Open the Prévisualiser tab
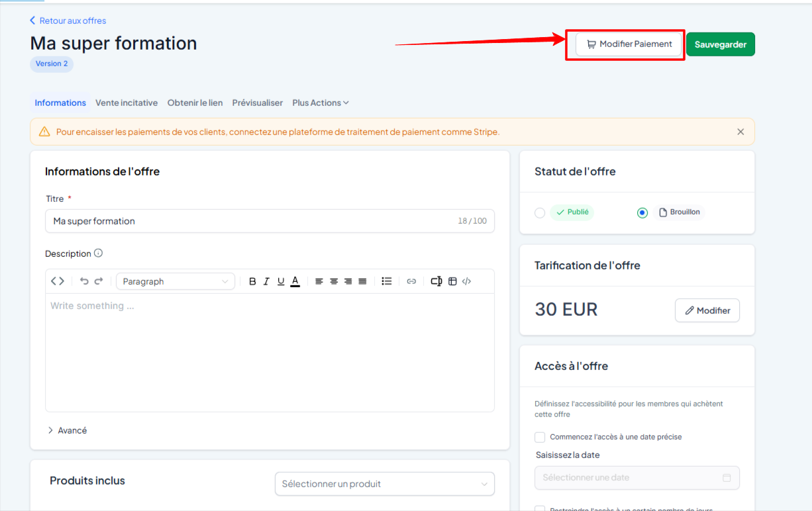Viewport: 812px width, 511px height. (258, 103)
